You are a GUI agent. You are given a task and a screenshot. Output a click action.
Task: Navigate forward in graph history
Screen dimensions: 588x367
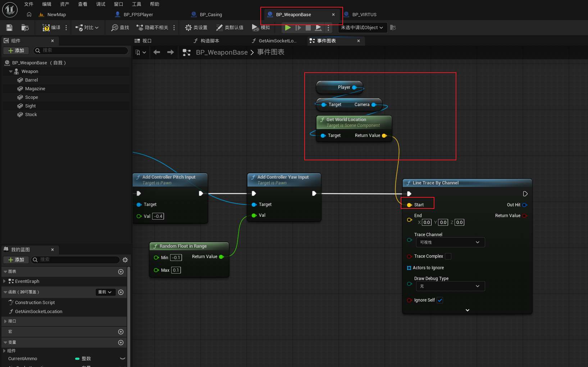170,52
